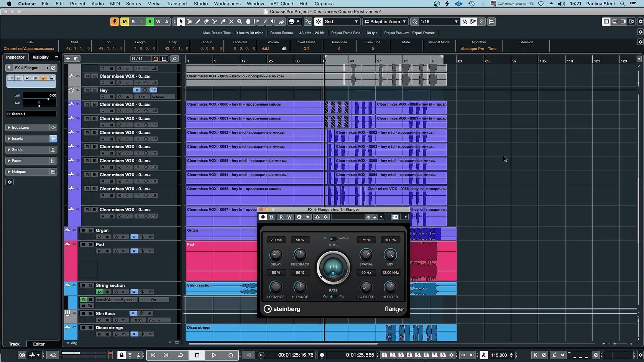
Task: Stop playback in transport bar
Action: pos(197,355)
